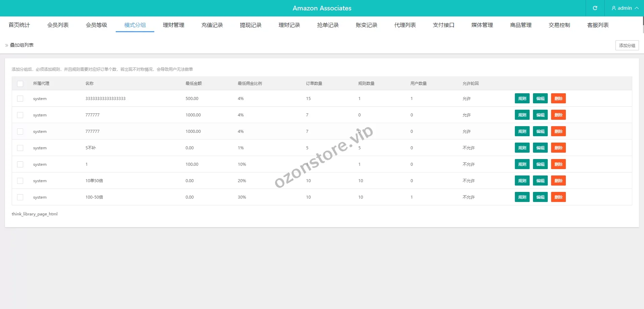Screen dimensions: 644x309
Task: Open the admin user dropdown menu
Action: point(625,8)
